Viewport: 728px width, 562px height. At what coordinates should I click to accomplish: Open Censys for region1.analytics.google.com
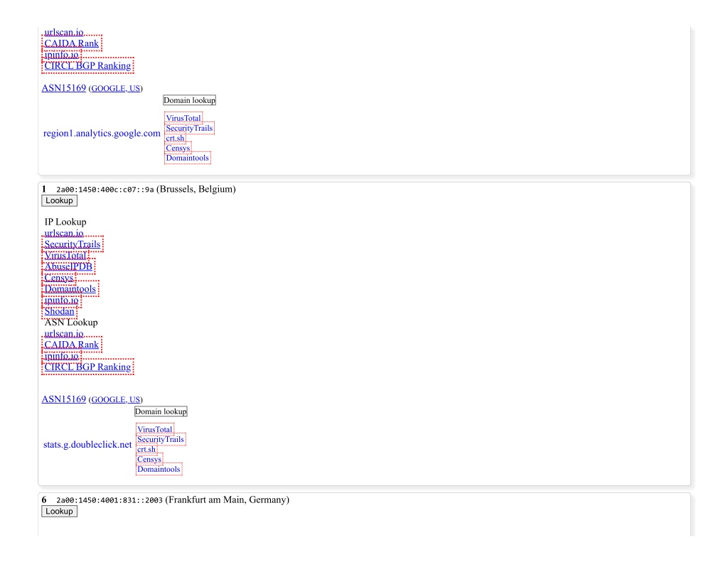178,148
